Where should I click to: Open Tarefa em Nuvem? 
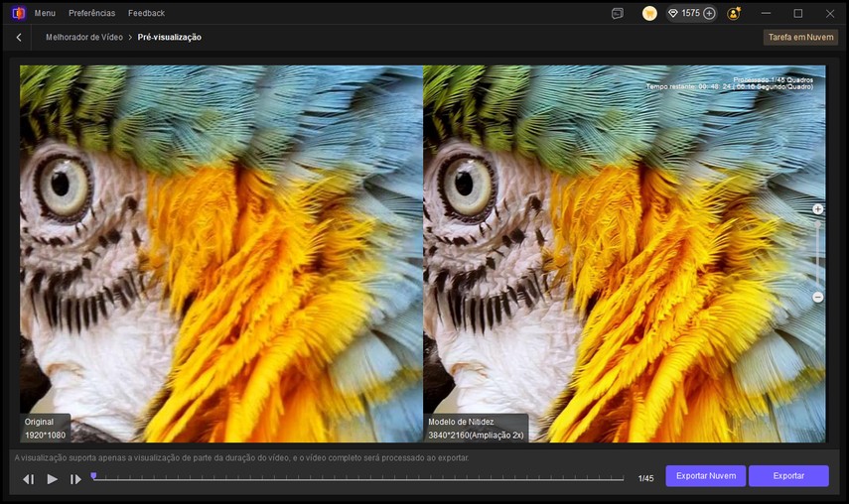800,38
